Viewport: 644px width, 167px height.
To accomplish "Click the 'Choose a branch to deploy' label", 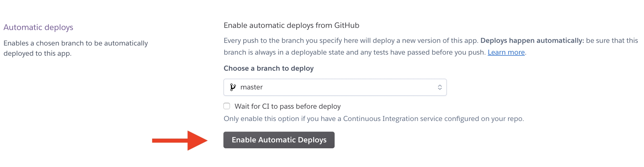I will click(269, 68).
